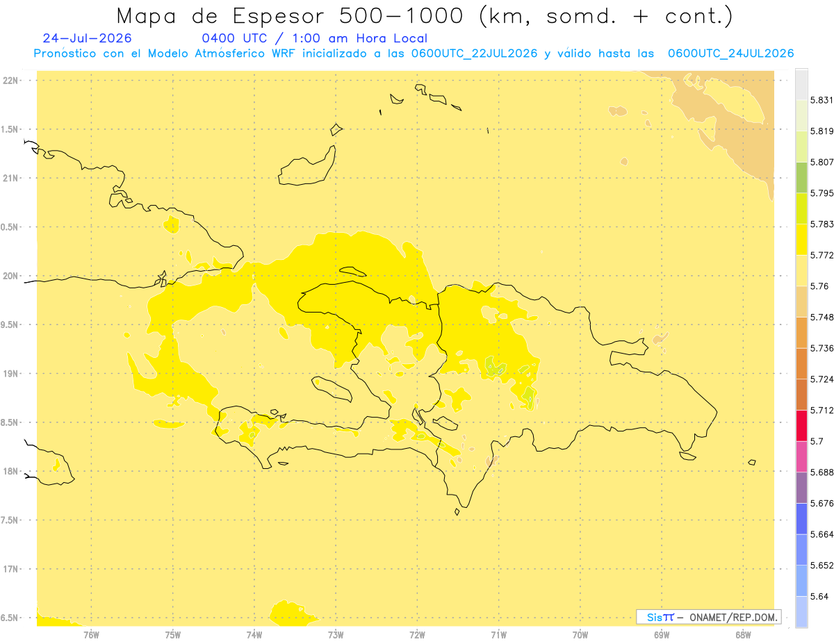Click the latitude label 19N
The width and height of the screenshot is (834, 644).
(x=10, y=374)
